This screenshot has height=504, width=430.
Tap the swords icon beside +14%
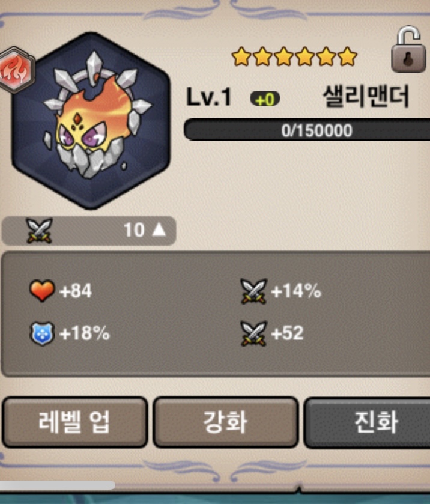tap(253, 291)
